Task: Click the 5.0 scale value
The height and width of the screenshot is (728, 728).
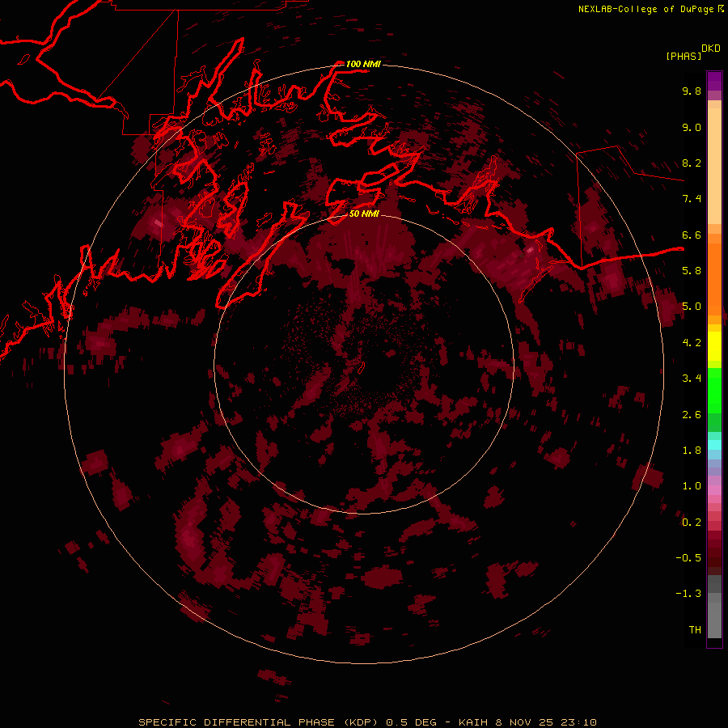Action: (692, 307)
